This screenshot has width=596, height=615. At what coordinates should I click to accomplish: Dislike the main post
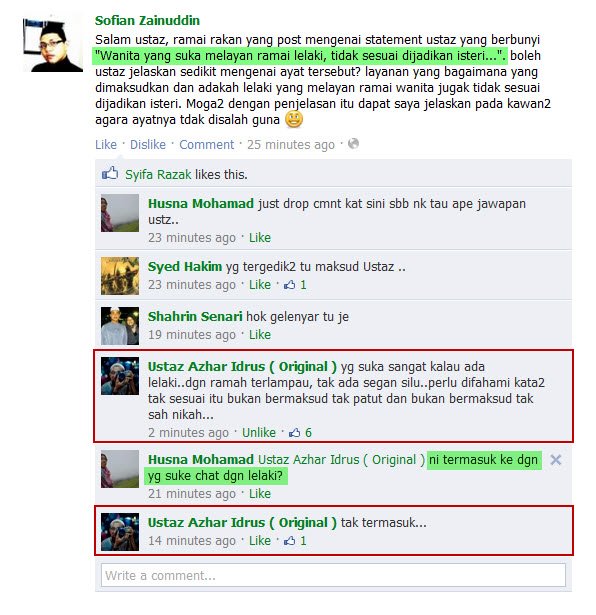click(148, 145)
